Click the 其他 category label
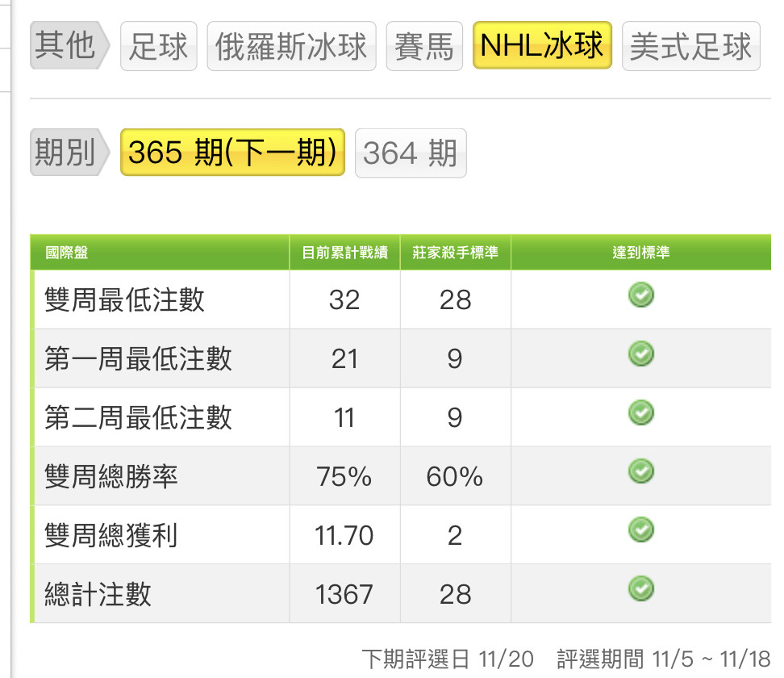The image size is (784, 678). click(x=69, y=45)
